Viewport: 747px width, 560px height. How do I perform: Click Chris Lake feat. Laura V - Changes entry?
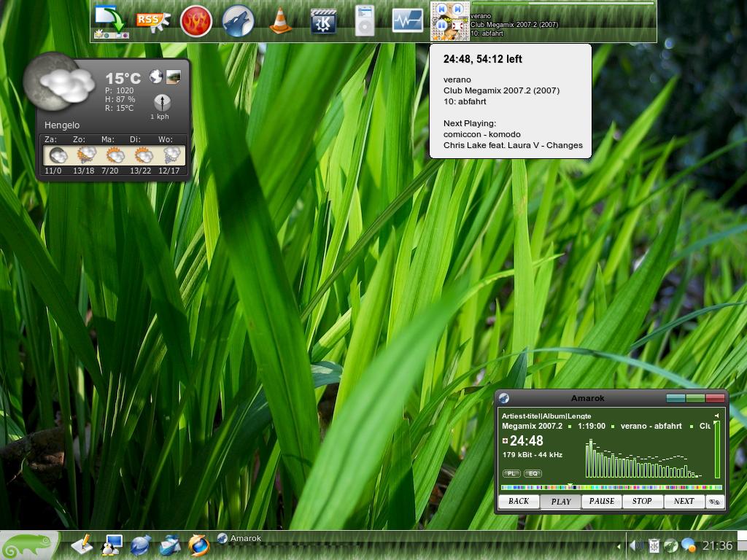513,145
